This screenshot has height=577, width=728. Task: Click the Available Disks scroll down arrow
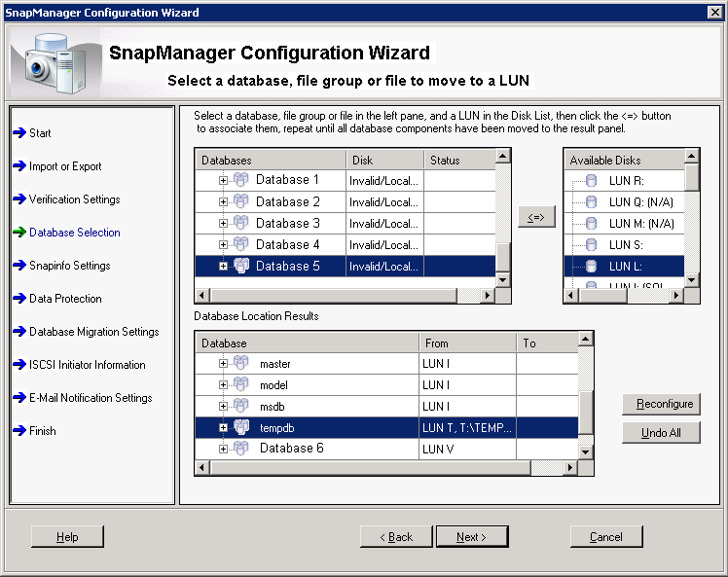691,279
